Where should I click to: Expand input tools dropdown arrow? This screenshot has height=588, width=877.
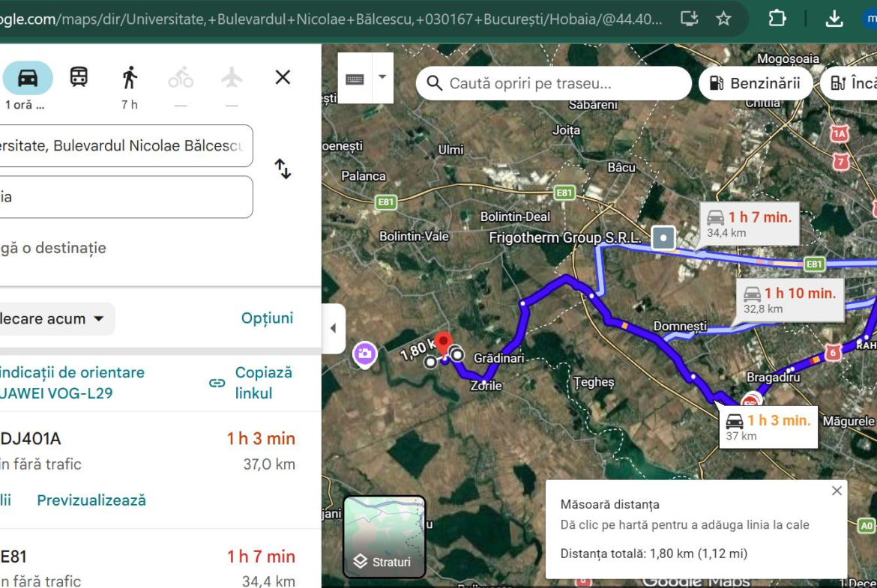coord(382,77)
